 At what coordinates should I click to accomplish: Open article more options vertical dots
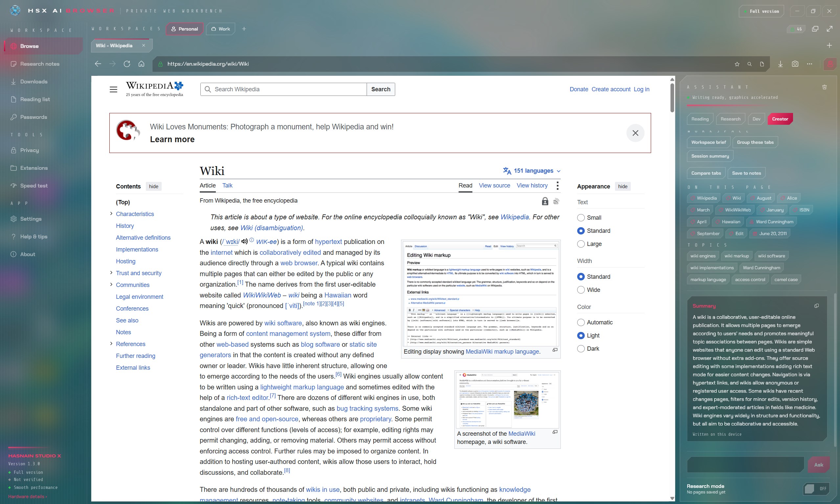tap(557, 186)
